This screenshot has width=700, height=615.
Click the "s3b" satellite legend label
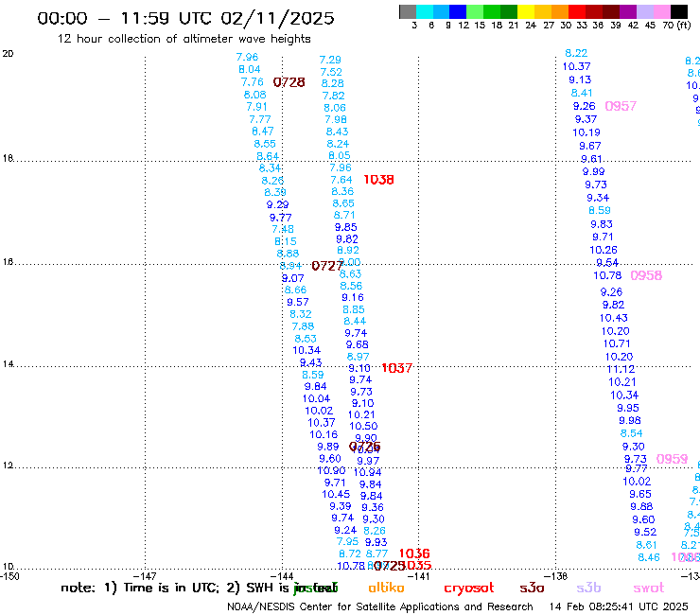point(588,588)
